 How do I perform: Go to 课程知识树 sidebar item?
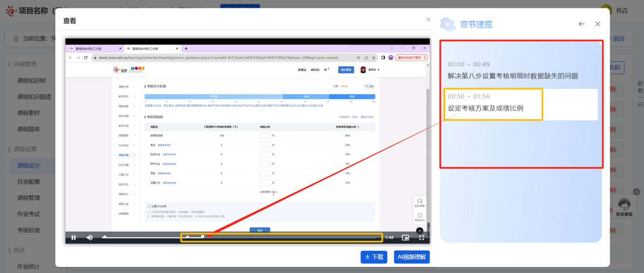32,81
